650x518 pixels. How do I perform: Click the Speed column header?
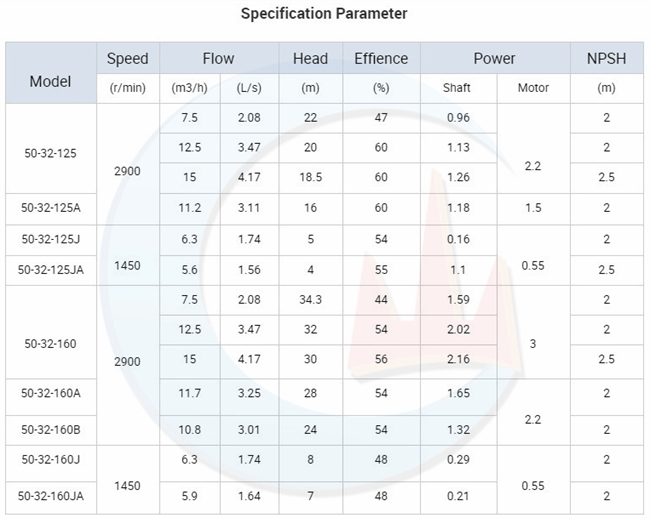point(127,58)
